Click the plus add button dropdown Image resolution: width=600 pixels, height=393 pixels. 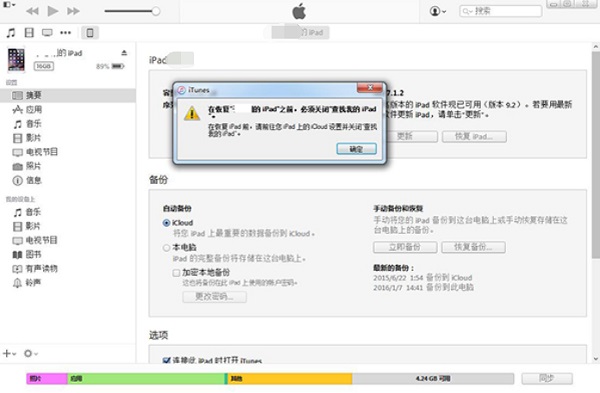tap(9, 354)
